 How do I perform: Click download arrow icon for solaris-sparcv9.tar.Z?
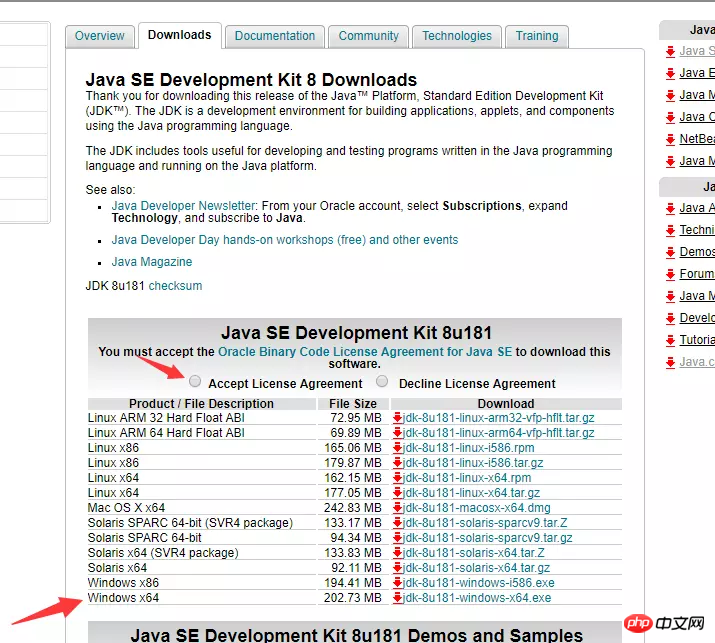click(397, 523)
